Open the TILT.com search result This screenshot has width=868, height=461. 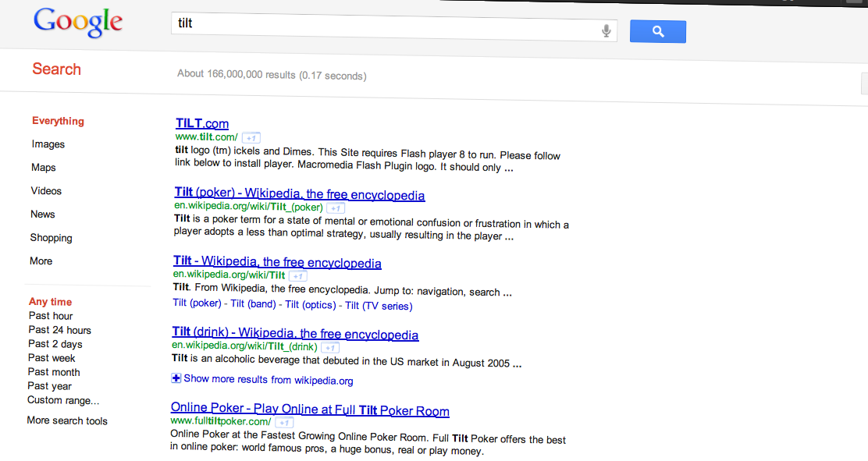pyautogui.click(x=202, y=123)
